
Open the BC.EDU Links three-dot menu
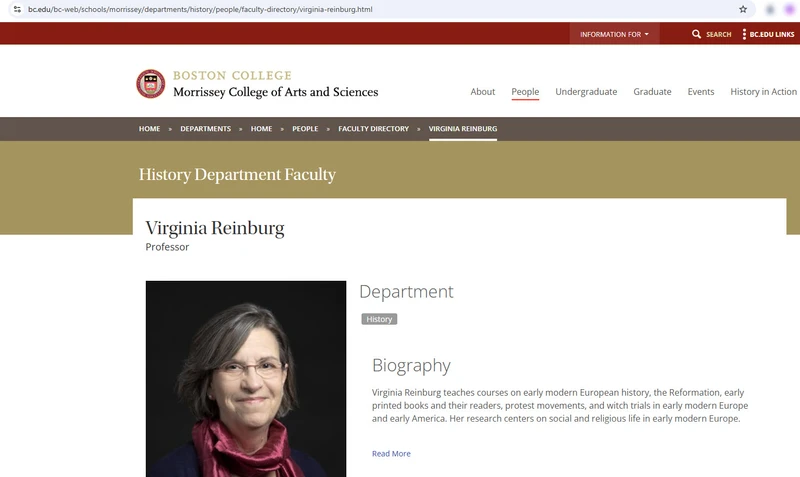click(744, 34)
